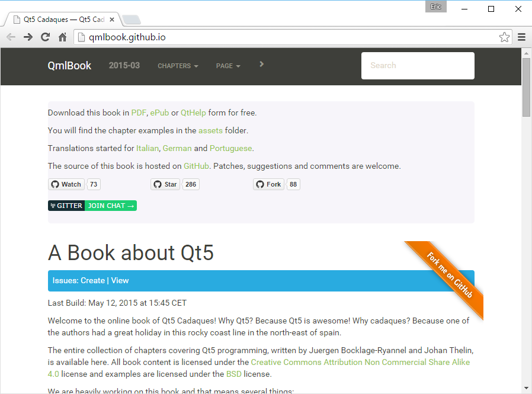Click the browser back arrow

(11, 37)
